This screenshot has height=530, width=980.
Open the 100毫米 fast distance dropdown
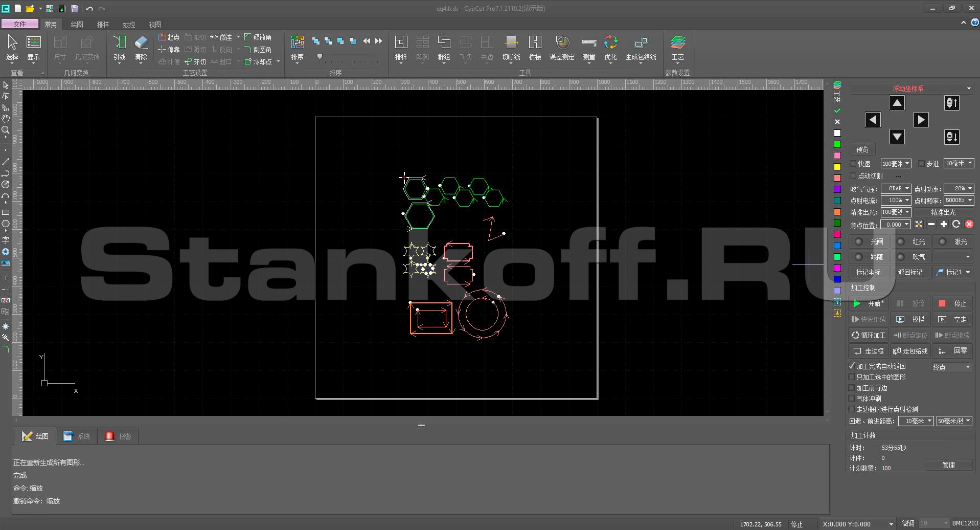(x=896, y=164)
